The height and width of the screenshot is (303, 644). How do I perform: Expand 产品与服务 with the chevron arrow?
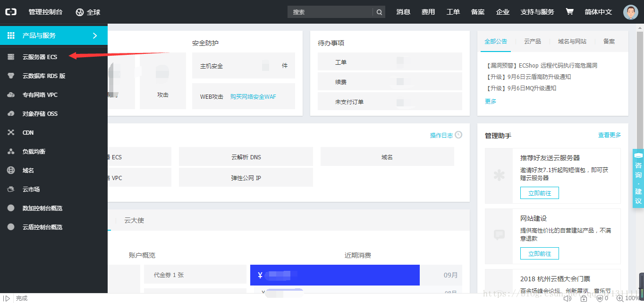click(x=95, y=35)
